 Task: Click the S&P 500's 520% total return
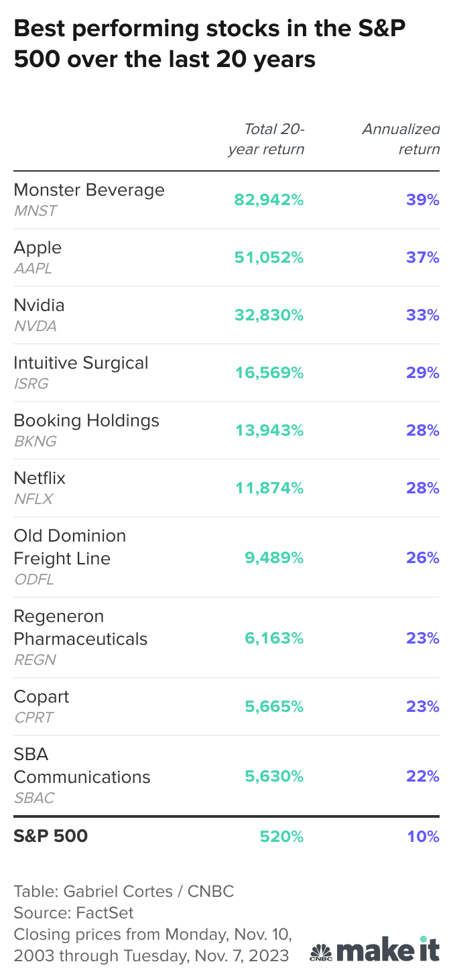(281, 837)
